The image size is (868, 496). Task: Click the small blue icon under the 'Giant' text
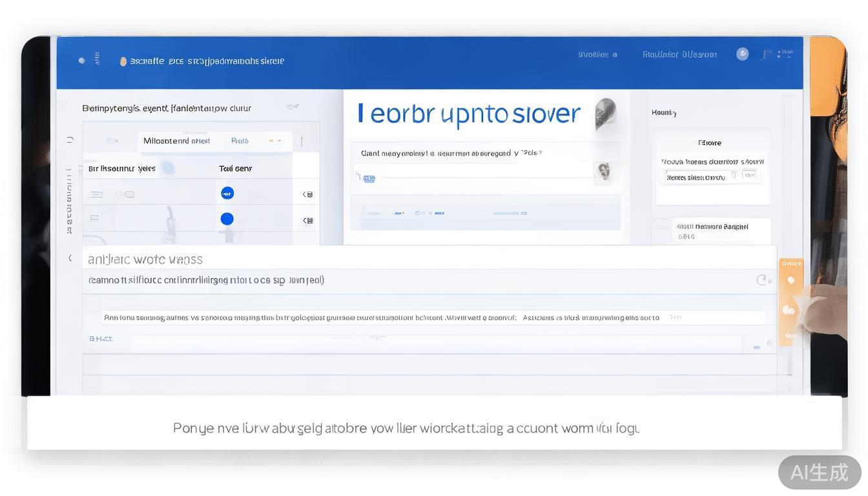click(369, 179)
